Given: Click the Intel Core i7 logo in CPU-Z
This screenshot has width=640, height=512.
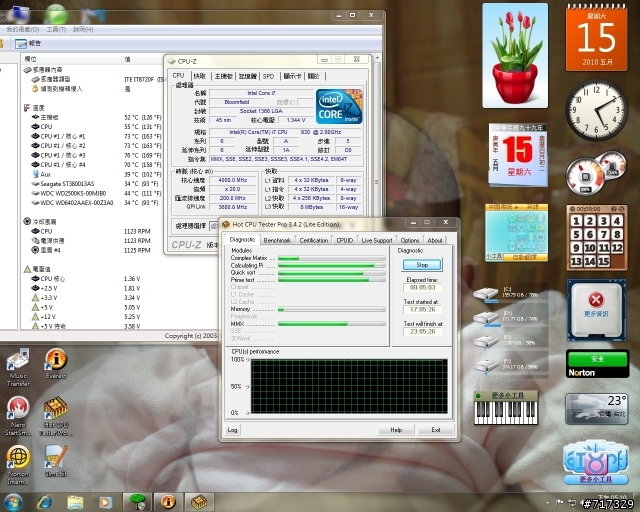Looking at the screenshot, I should [339, 107].
